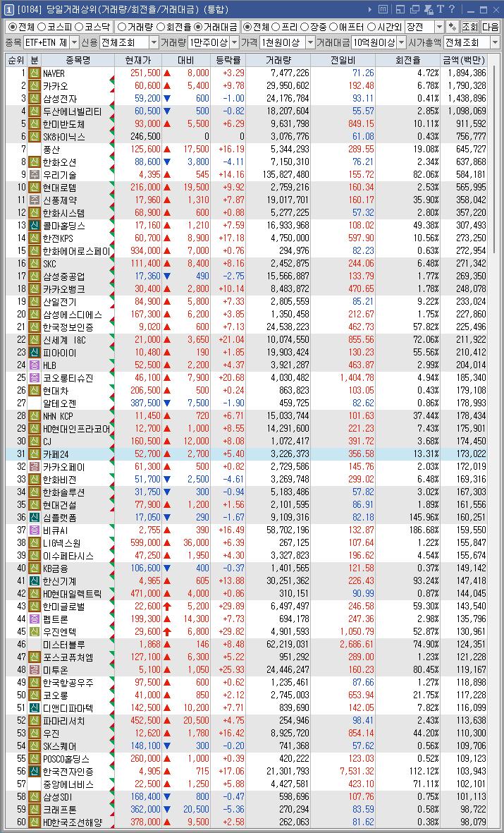The width and height of the screenshot is (504, 833).
Task: Open font settings with the T icon
Action: [x=441, y=10]
